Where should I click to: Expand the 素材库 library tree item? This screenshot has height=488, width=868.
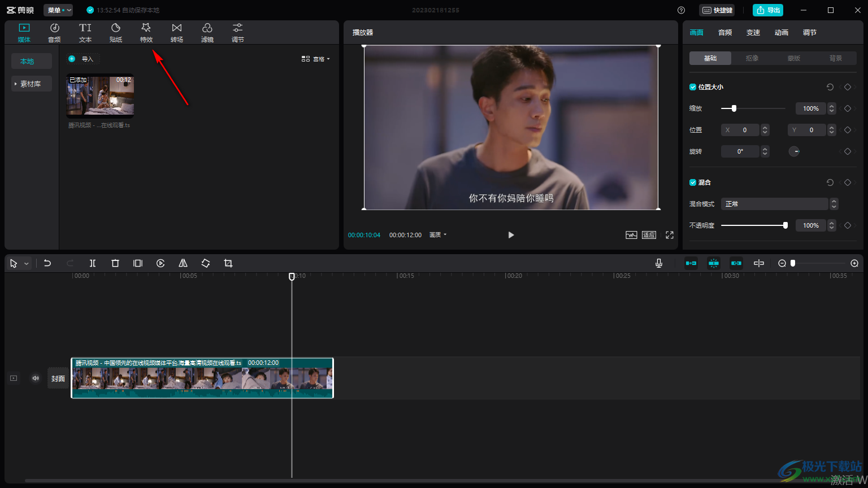[x=32, y=84]
